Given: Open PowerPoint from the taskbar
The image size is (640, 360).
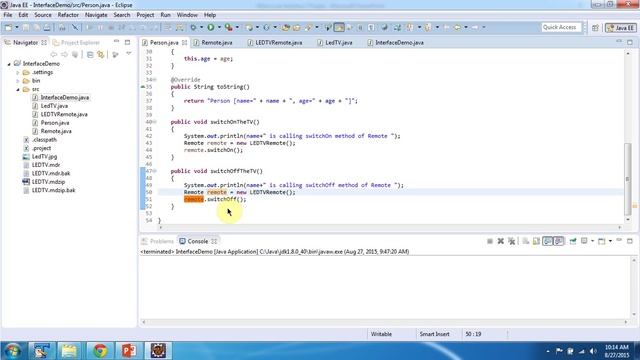Looking at the screenshot, I should pos(129,351).
